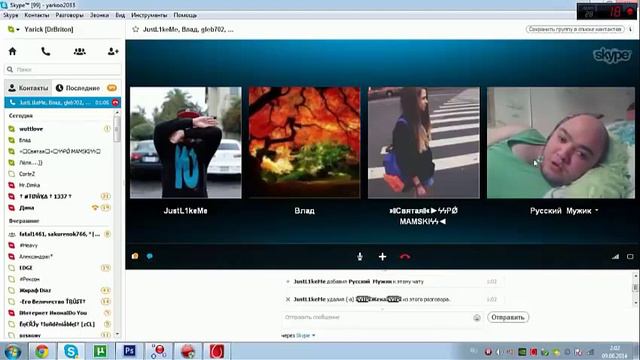Open the Windows Start menu
Image resolution: width=640 pixels, height=360 pixels.
[x=13, y=351]
